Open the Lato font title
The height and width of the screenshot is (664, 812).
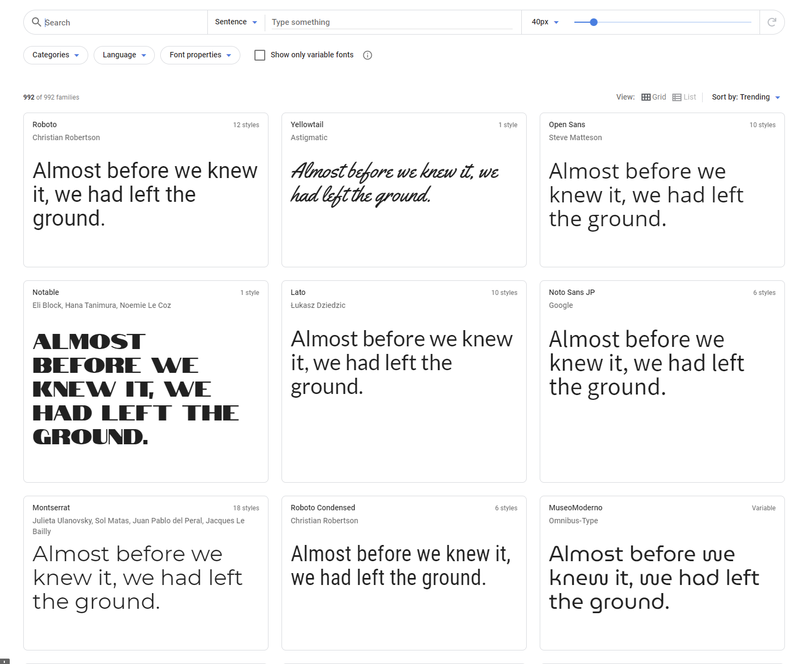tap(298, 293)
